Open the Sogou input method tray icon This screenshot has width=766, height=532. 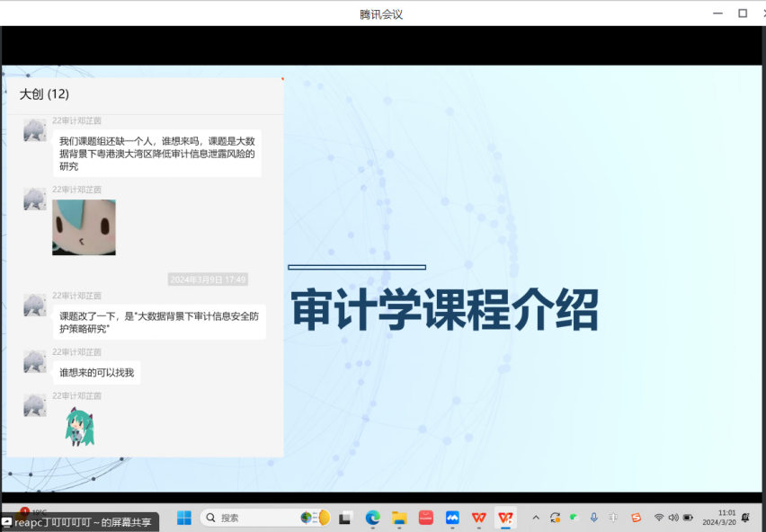point(637,518)
